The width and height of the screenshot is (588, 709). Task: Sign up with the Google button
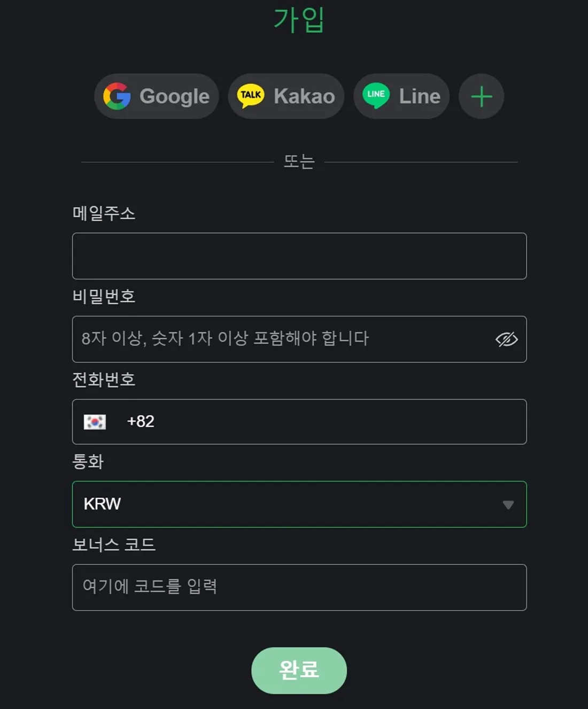[157, 96]
